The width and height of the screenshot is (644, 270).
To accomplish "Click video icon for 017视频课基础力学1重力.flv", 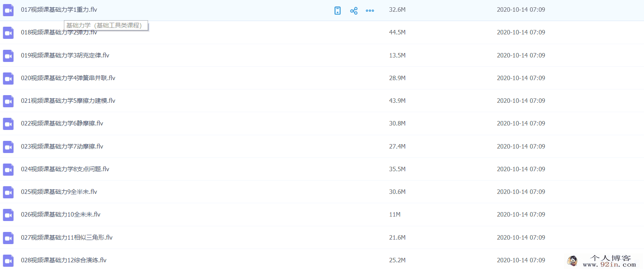I will click(8, 10).
